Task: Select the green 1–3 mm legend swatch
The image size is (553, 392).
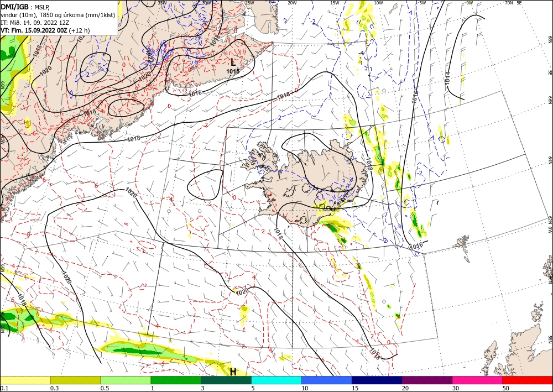Action: coord(176,380)
